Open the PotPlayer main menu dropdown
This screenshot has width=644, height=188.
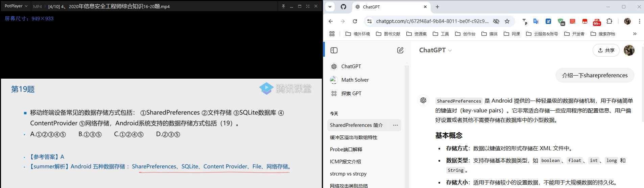[16, 6]
